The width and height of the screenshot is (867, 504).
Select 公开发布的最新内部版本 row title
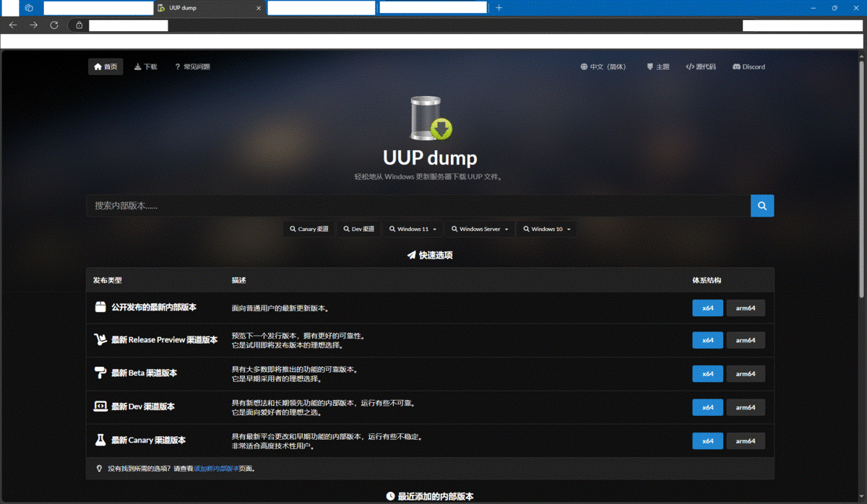pos(154,308)
